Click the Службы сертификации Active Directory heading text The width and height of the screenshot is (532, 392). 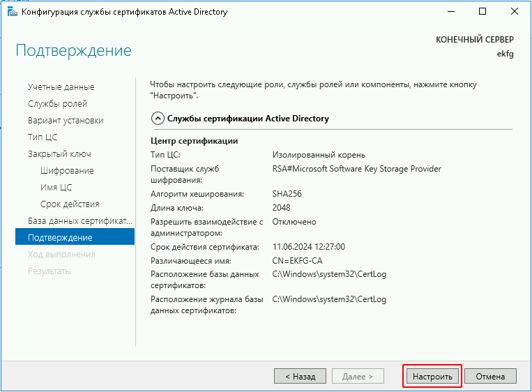point(248,119)
